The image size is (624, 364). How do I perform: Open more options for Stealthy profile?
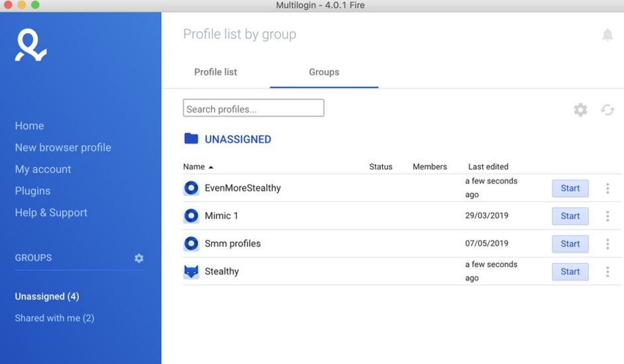click(607, 272)
